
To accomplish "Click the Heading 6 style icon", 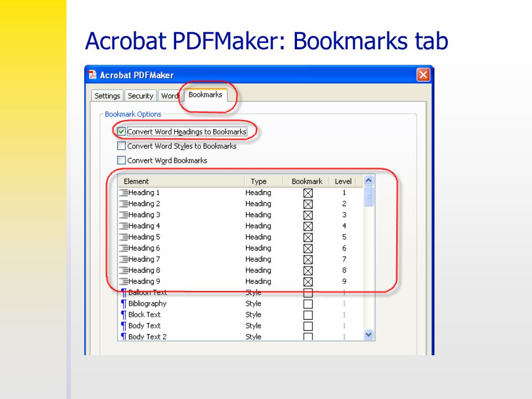I will pyautogui.click(x=124, y=248).
